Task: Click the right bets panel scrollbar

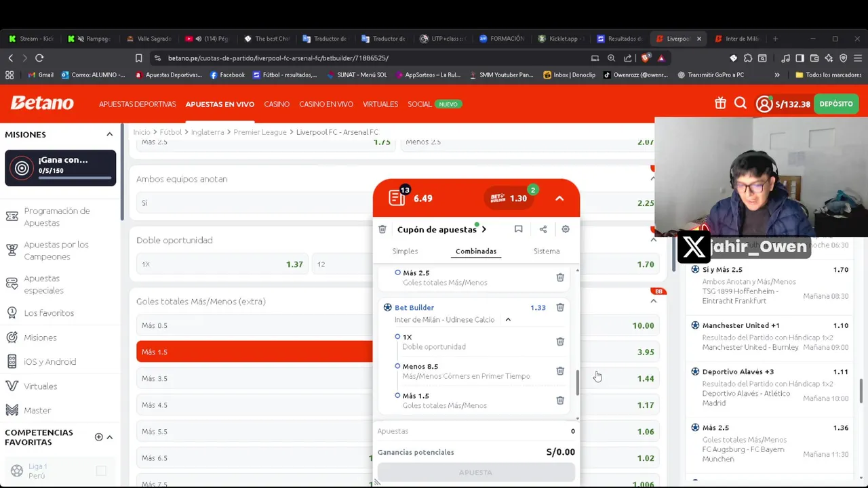Action: (x=861, y=390)
